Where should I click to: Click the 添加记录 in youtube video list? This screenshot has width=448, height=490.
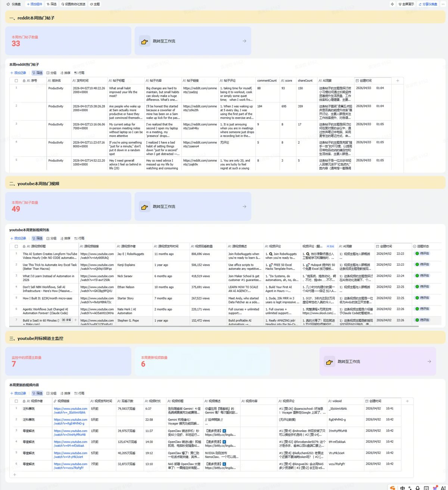point(18,238)
